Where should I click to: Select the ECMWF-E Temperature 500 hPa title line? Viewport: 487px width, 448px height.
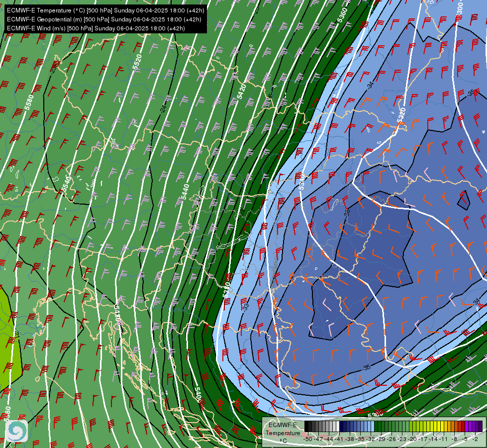click(x=105, y=10)
